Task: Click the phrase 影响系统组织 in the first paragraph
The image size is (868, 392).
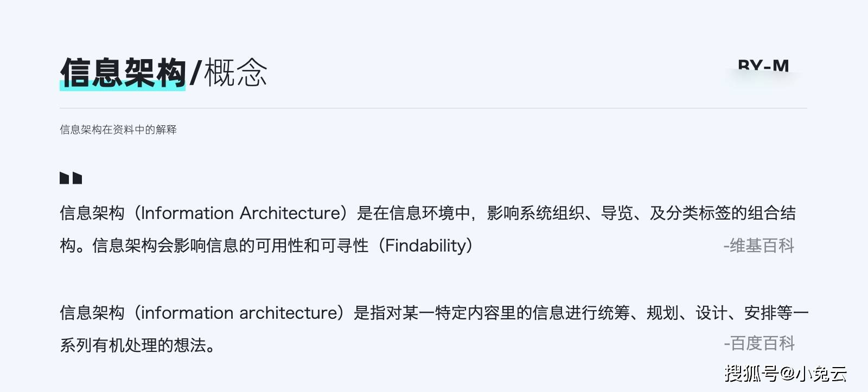Action: [x=535, y=213]
